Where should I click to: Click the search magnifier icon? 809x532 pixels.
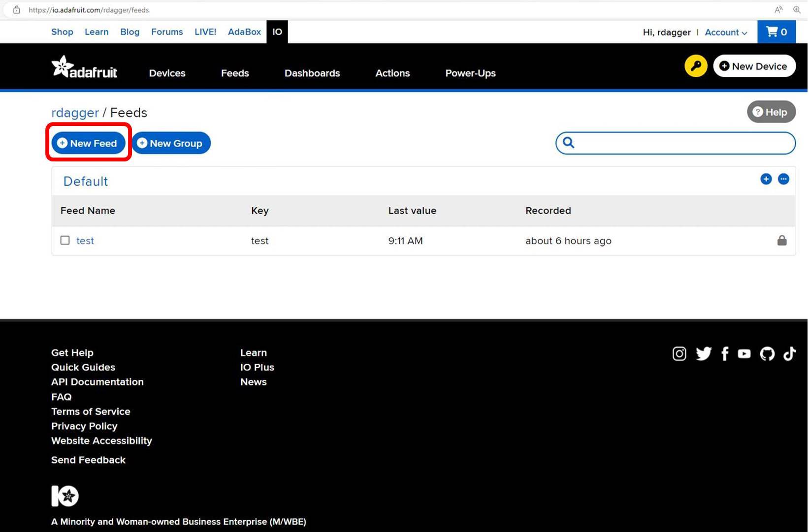tap(570, 143)
